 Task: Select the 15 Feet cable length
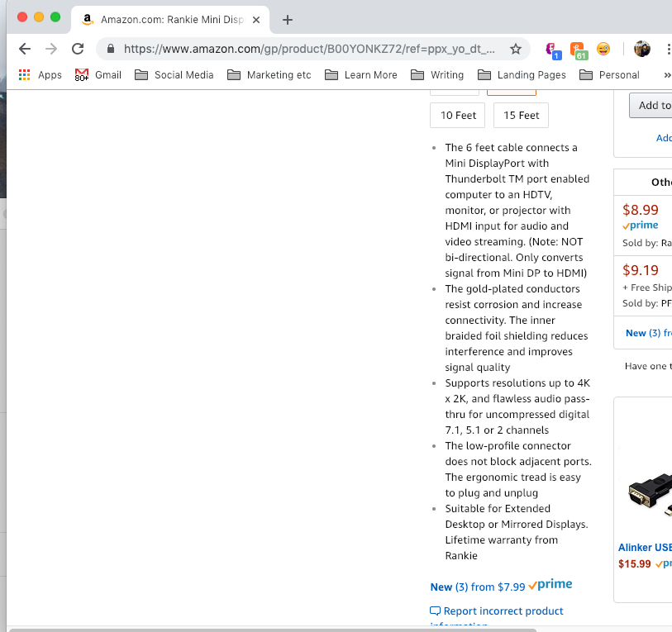521,116
